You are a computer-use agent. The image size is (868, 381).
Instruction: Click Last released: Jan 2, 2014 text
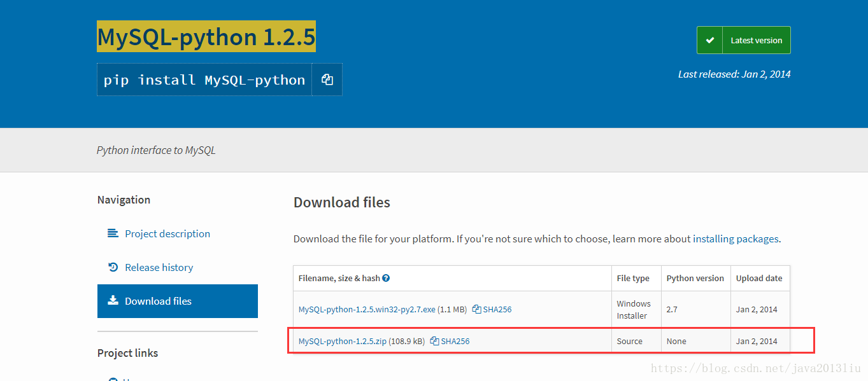pos(734,74)
